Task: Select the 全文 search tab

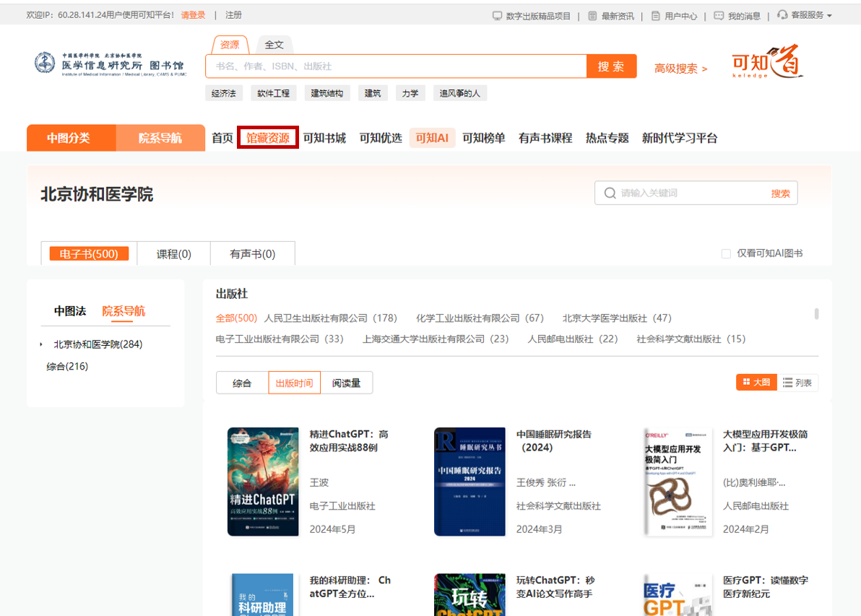Action: (274, 45)
